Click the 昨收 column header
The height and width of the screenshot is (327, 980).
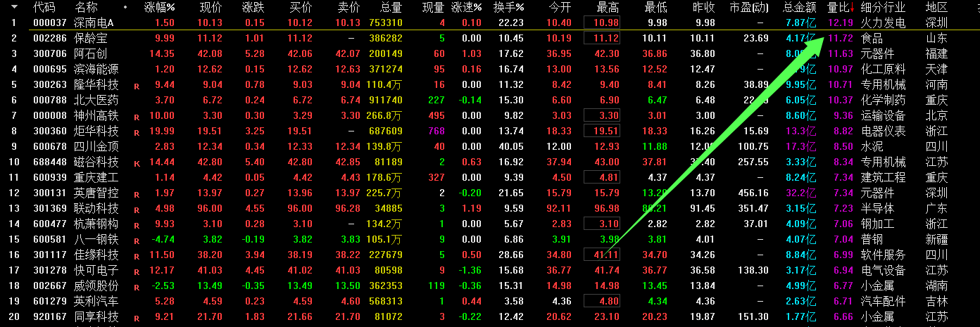(704, 8)
